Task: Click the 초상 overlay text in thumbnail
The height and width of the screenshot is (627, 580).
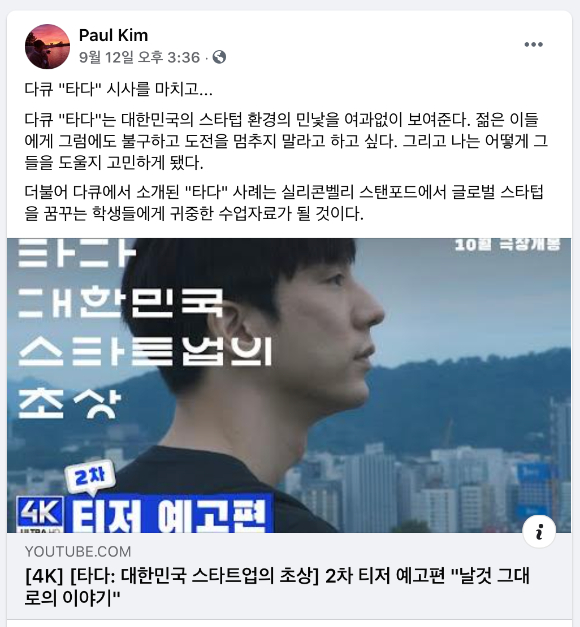Action: 69,404
